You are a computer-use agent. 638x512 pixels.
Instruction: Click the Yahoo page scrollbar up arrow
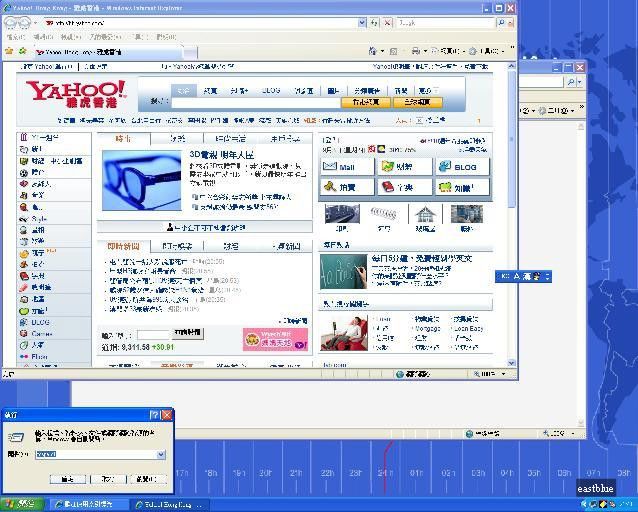pyautogui.click(x=511, y=66)
